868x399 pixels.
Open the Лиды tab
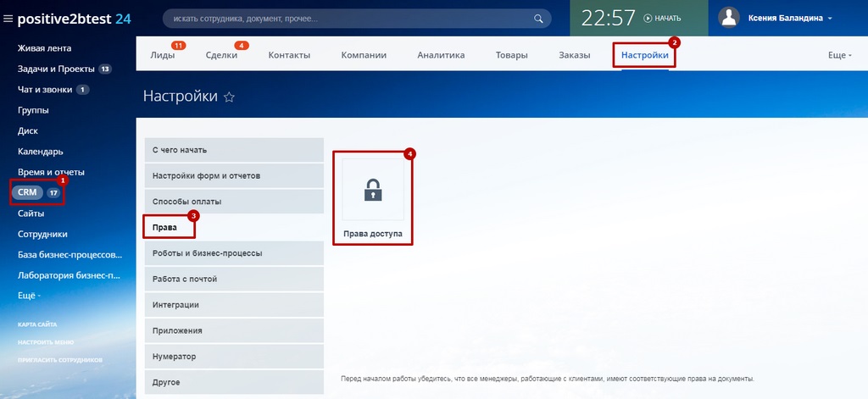(162, 55)
